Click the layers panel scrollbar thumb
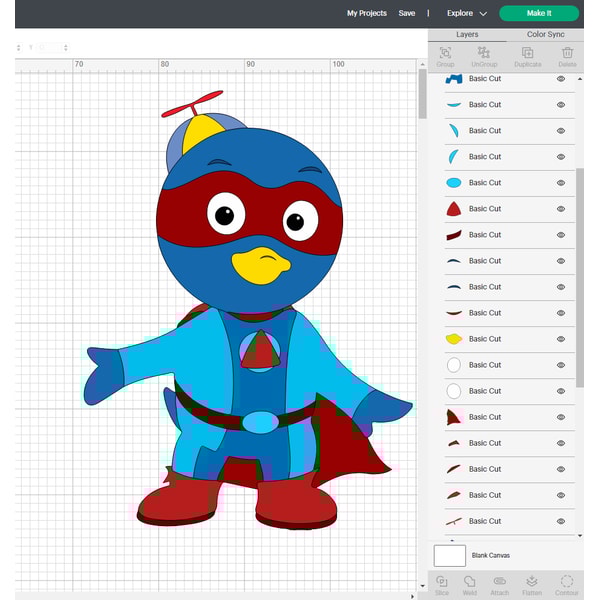Screen dimensions: 600x600 click(x=580, y=278)
